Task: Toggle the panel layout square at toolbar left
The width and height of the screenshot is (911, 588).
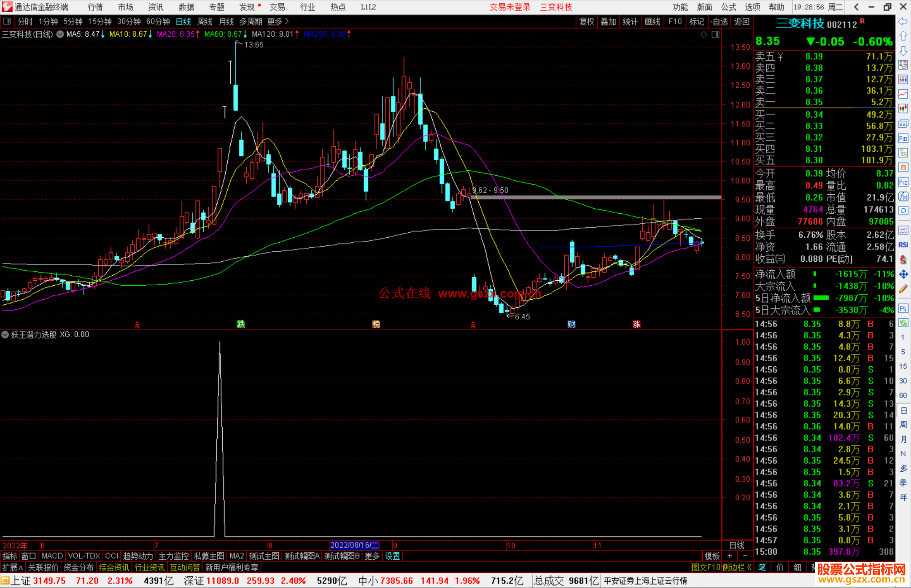Action: coord(7,21)
